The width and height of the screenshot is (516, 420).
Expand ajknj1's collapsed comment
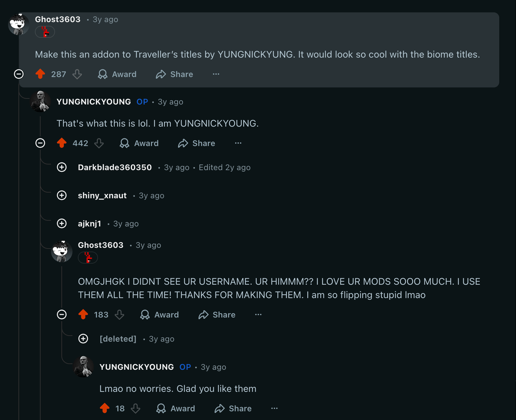[62, 224]
